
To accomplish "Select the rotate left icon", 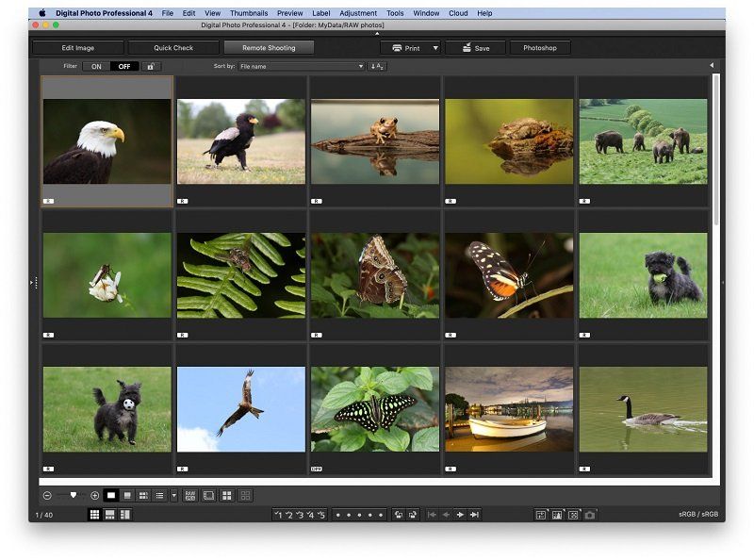I will coord(397,514).
